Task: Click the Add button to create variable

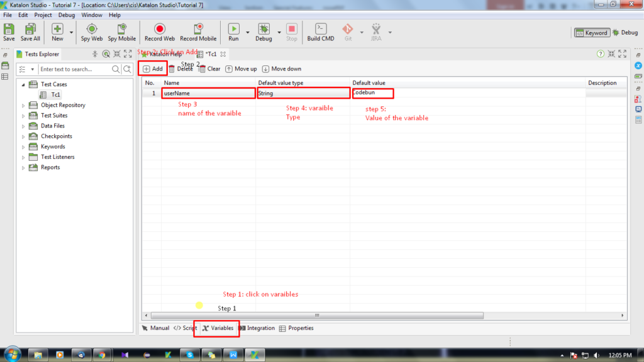Action: [152, 68]
